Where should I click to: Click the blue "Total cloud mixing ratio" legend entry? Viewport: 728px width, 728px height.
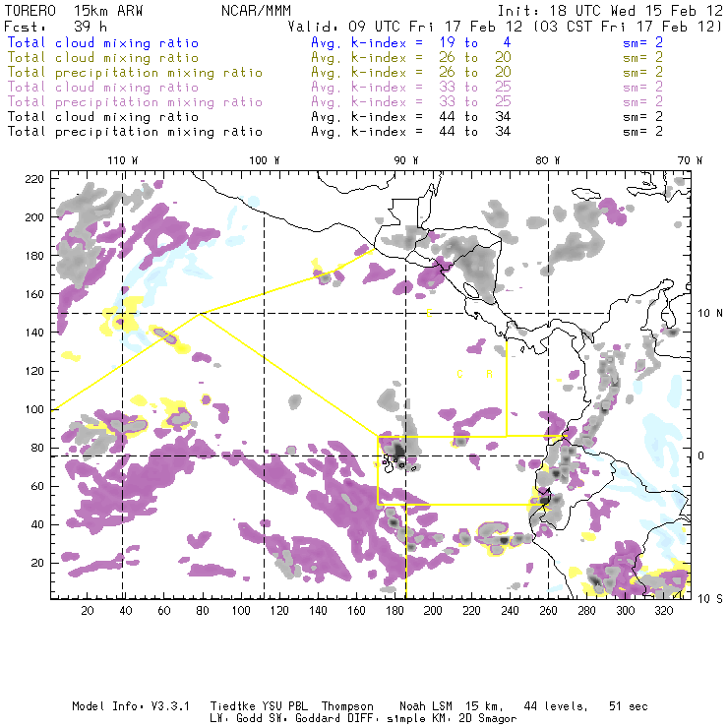coord(103,42)
